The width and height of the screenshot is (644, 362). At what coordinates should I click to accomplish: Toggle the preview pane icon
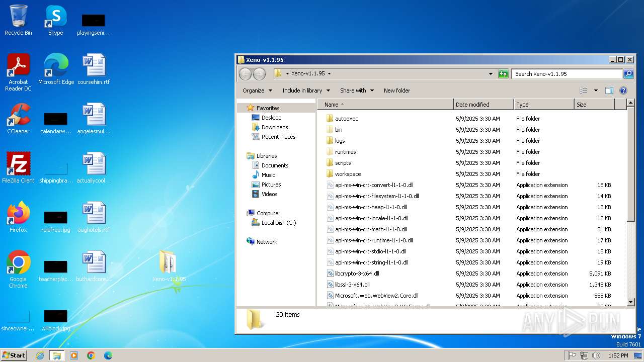click(609, 90)
